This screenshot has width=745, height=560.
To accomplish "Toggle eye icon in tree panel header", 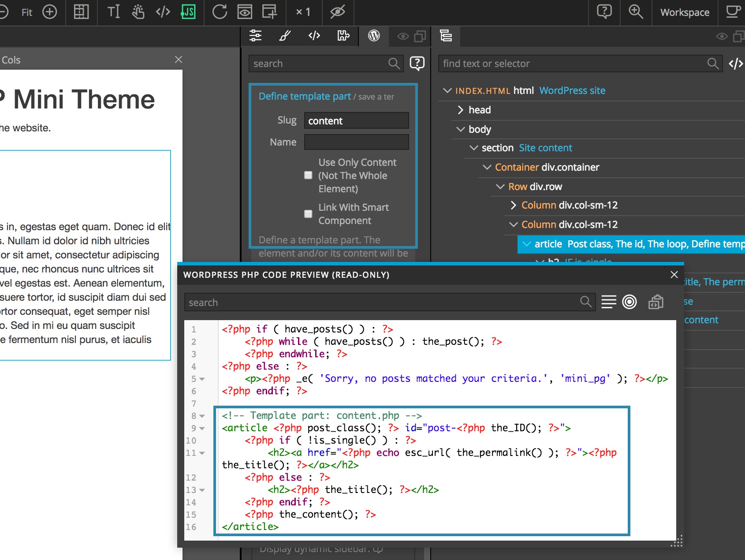I will [722, 36].
